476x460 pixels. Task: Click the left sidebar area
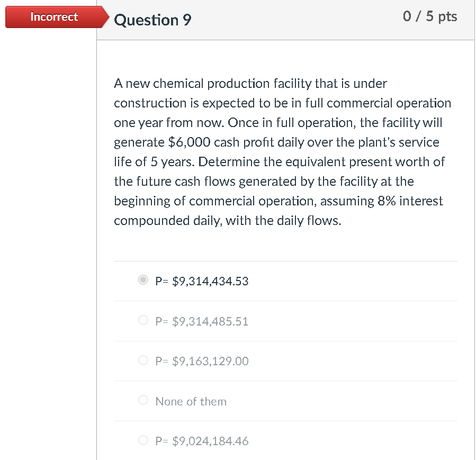click(48, 238)
